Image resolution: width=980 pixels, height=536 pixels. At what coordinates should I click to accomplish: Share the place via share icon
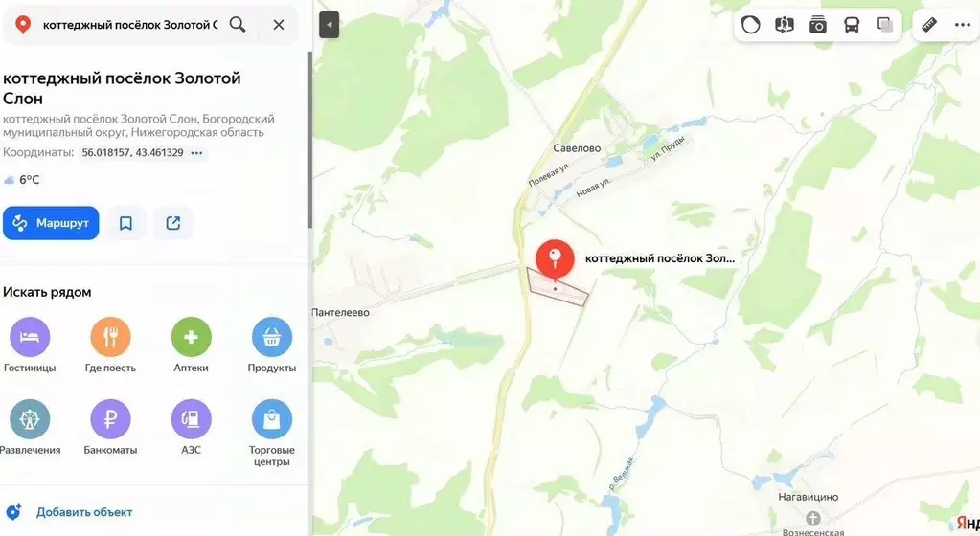pyautogui.click(x=173, y=223)
